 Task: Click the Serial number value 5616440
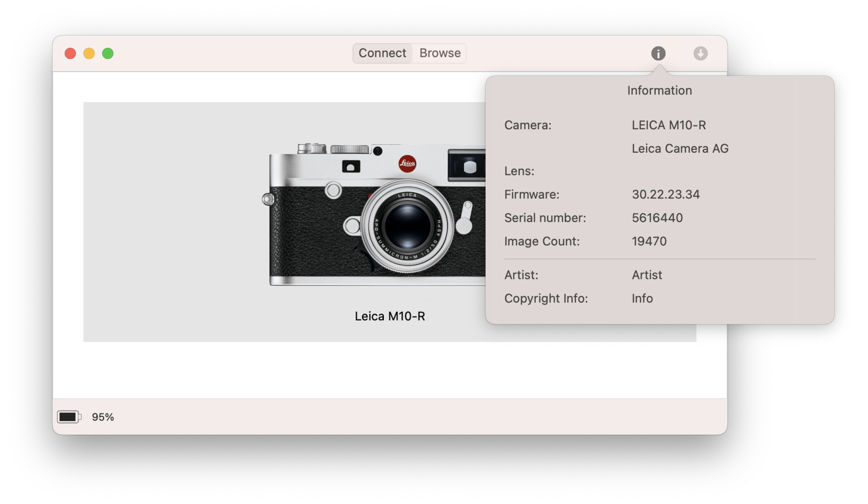(657, 218)
